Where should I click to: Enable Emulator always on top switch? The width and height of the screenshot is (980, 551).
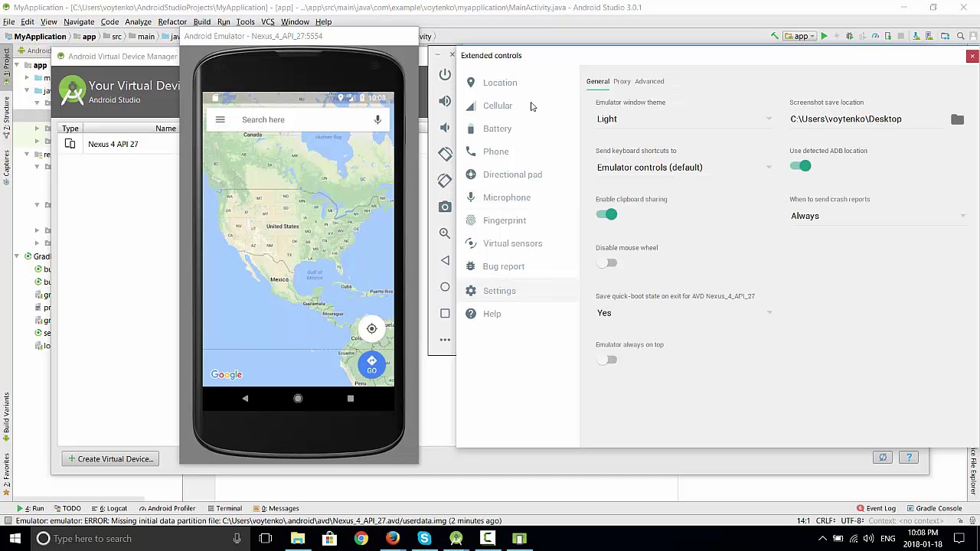[606, 360]
